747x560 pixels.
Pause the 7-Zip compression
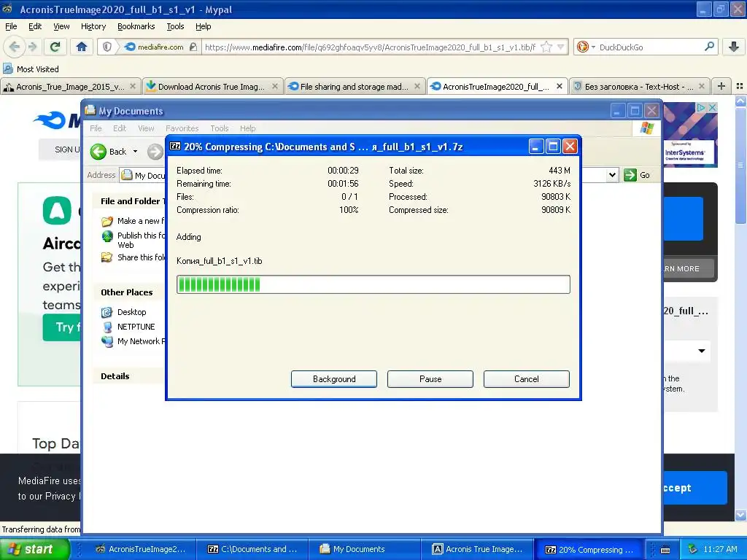click(430, 379)
